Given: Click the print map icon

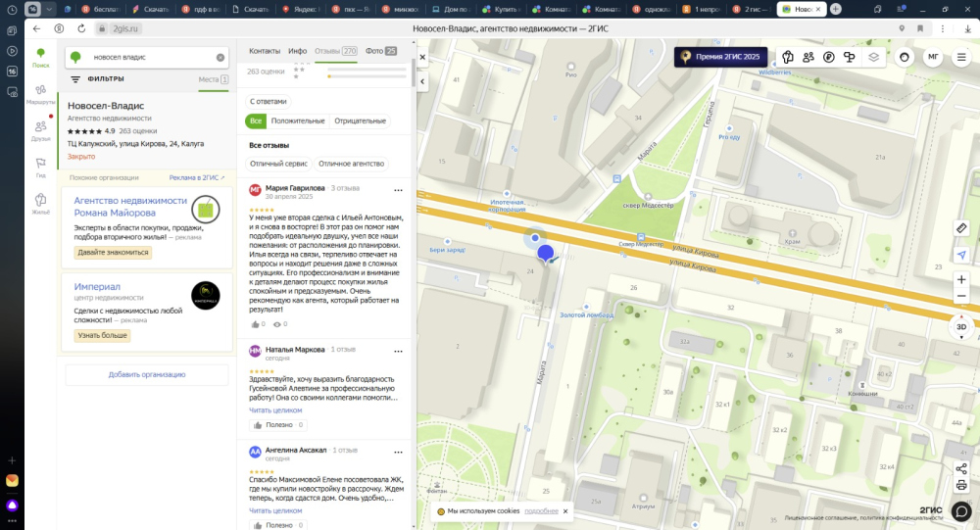Looking at the screenshot, I should (x=961, y=485).
